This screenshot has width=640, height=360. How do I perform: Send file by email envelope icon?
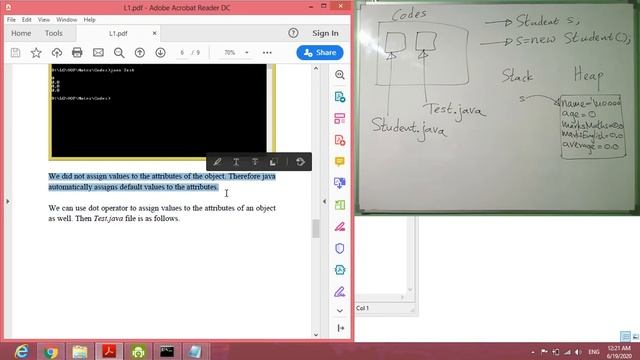click(98, 53)
